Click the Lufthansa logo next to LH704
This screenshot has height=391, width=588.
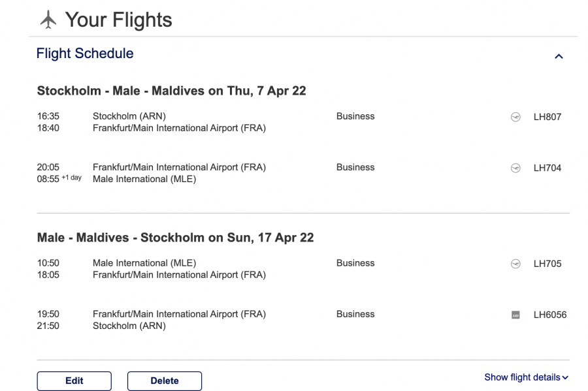click(515, 168)
